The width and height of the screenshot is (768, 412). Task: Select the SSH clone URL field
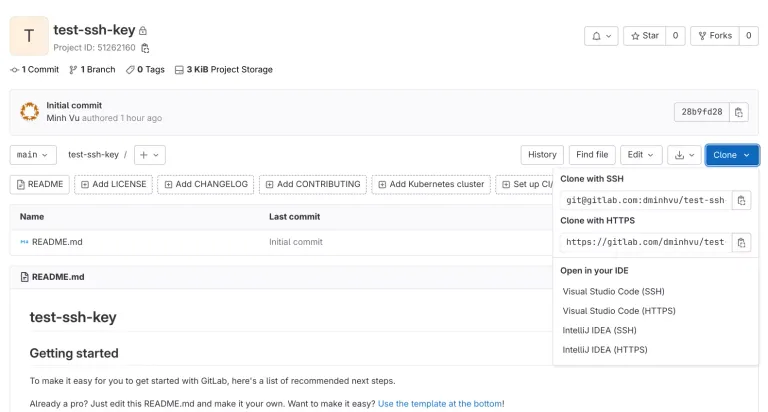pos(646,200)
